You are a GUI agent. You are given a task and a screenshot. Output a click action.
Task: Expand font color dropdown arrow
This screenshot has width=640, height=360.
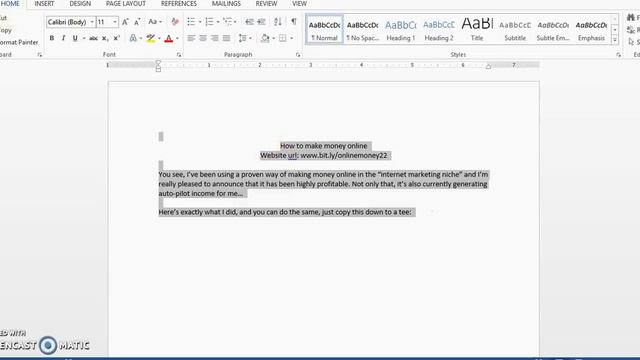tap(177, 38)
